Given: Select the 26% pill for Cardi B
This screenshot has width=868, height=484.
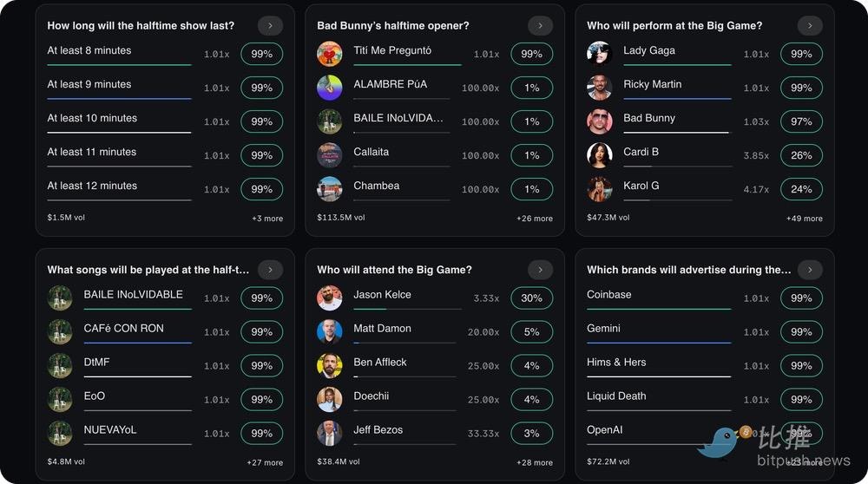Looking at the screenshot, I should 801,155.
